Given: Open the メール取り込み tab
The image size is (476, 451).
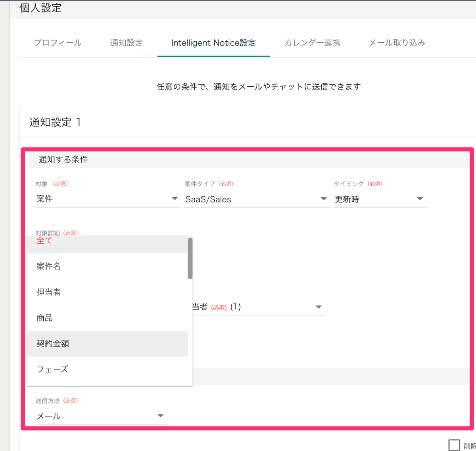Looking at the screenshot, I should [x=397, y=43].
